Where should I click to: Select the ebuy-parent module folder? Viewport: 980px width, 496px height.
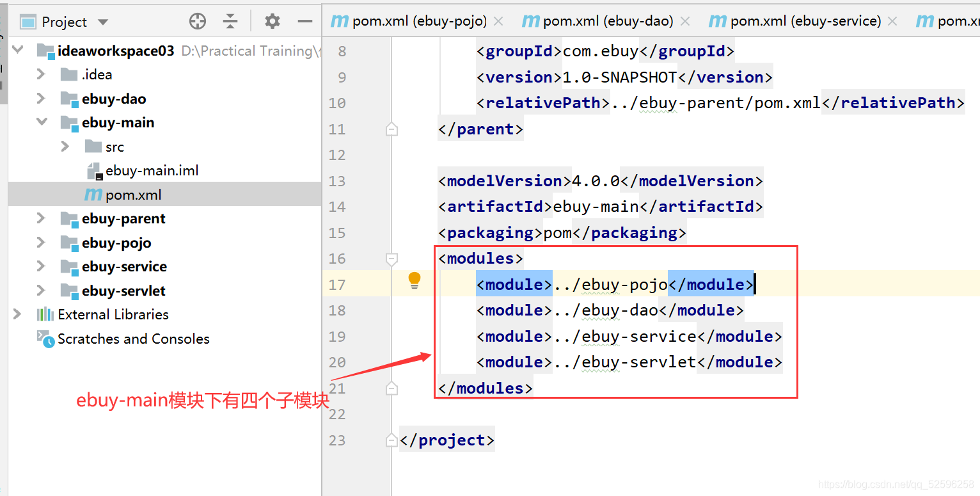123,218
